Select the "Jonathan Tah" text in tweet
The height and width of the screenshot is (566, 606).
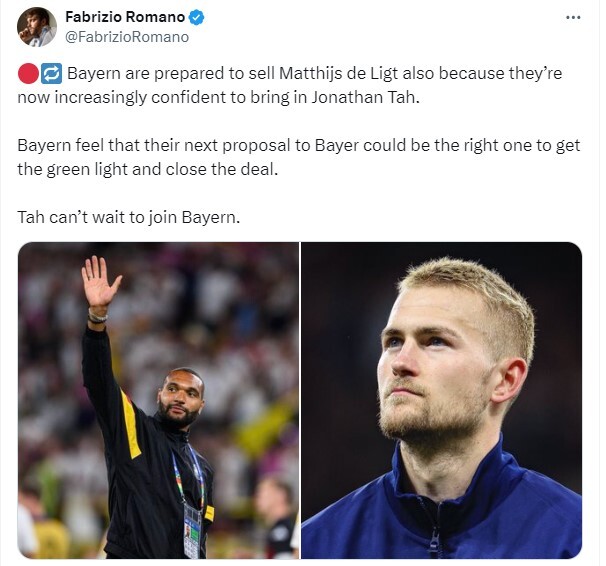pos(364,97)
